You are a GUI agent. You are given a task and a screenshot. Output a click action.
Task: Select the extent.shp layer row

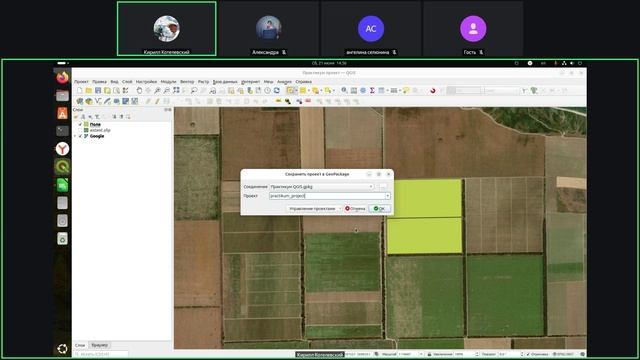pos(100,130)
